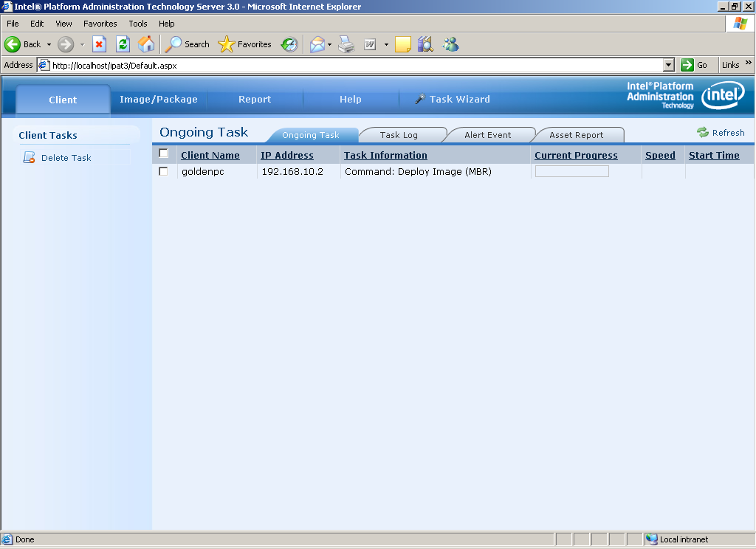The image size is (756, 549).
Task: Open the Favorites menu
Action: [x=100, y=24]
